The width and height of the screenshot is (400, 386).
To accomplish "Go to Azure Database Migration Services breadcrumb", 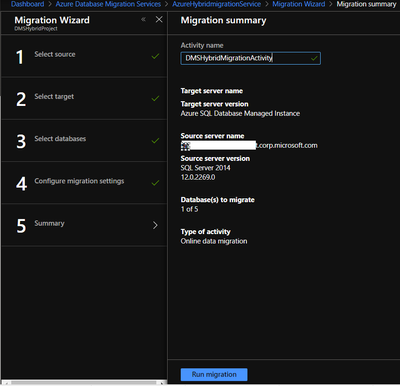I will (x=108, y=4).
